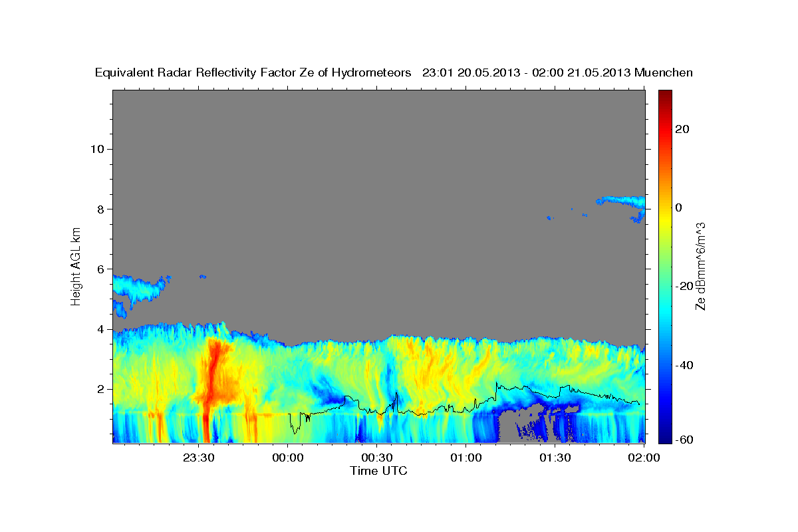The width and height of the screenshot is (798, 532).
Task: Click the dark red top of the colorbar
Action: coord(664,95)
